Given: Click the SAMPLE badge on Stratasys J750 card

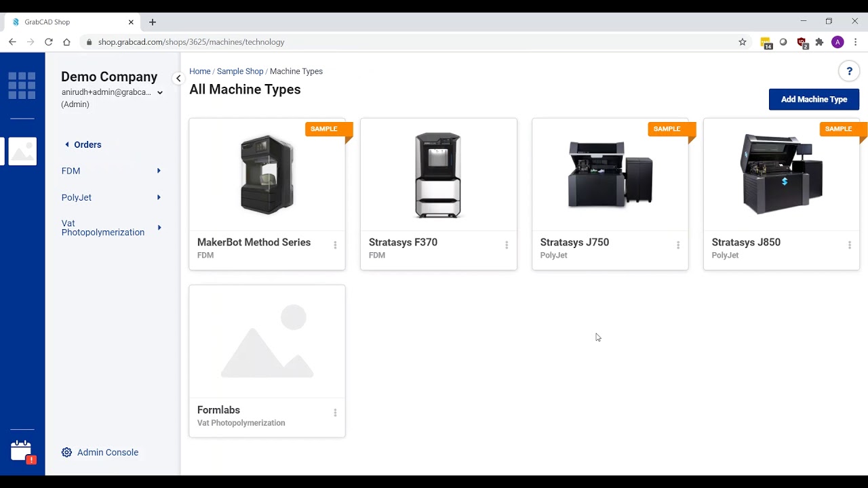Looking at the screenshot, I should [672, 129].
